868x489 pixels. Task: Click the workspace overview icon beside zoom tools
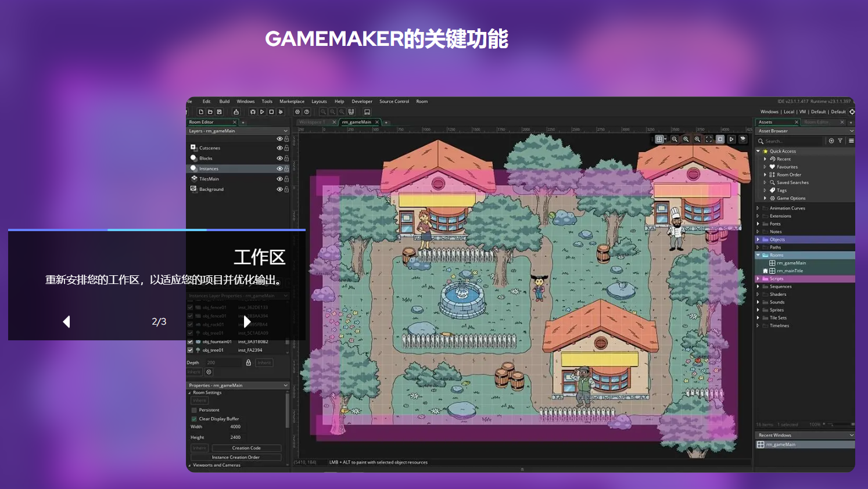click(x=351, y=112)
